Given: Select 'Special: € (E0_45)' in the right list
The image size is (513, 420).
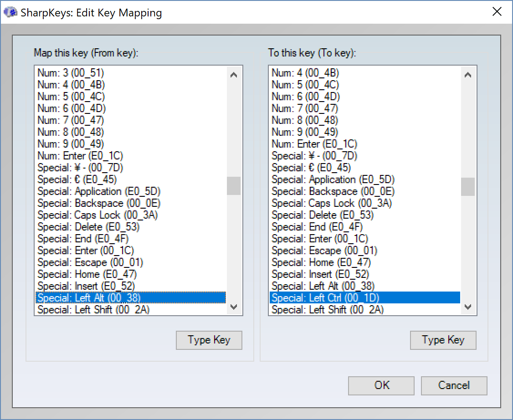Looking at the screenshot, I should click(x=308, y=167).
